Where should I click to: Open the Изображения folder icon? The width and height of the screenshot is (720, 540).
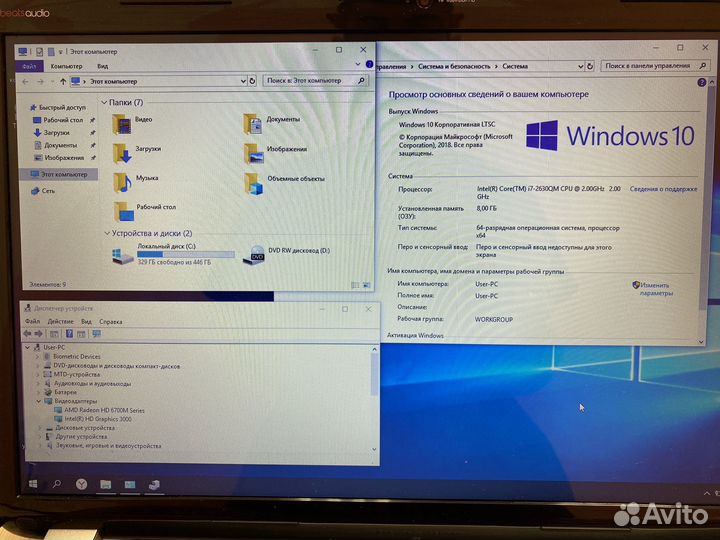point(253,154)
